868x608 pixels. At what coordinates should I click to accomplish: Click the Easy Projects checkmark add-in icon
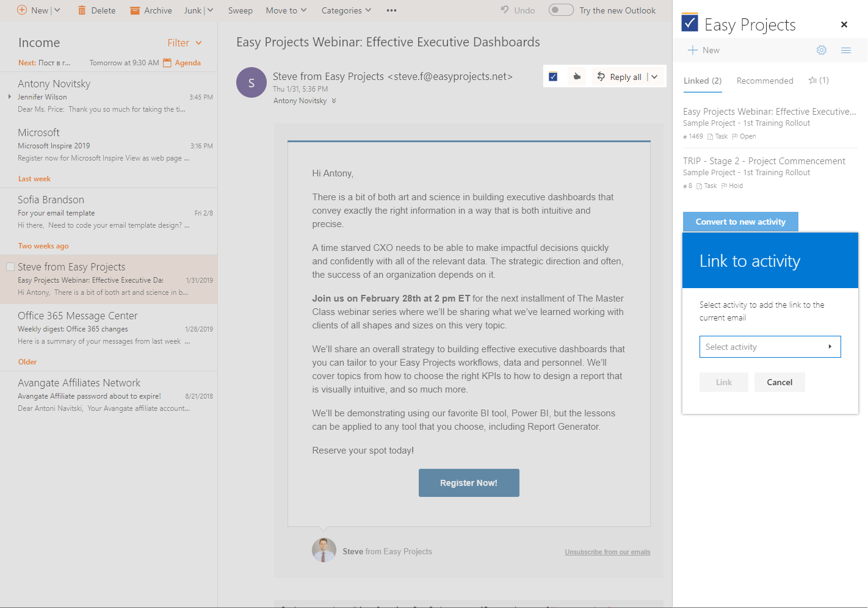[553, 76]
